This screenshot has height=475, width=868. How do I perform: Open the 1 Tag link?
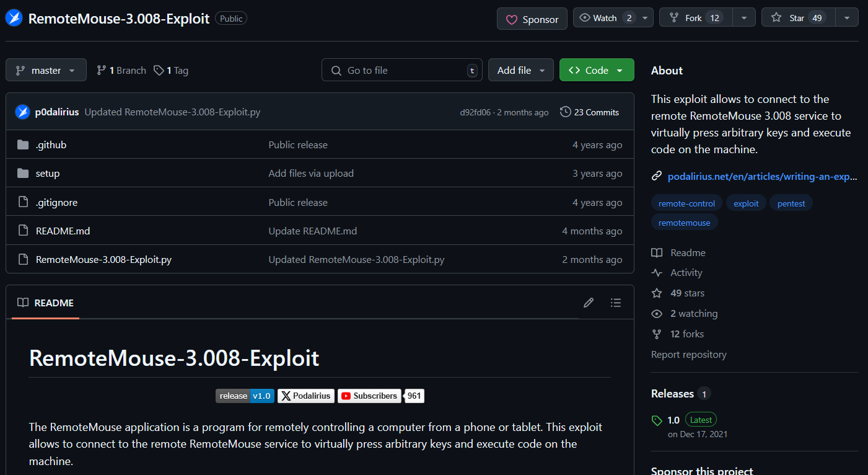(171, 70)
